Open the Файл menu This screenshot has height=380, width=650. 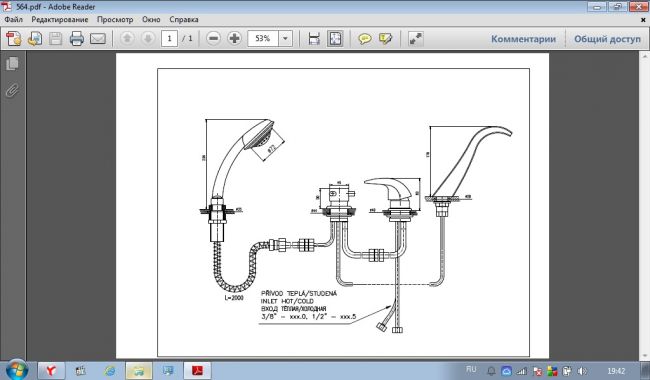[13, 19]
